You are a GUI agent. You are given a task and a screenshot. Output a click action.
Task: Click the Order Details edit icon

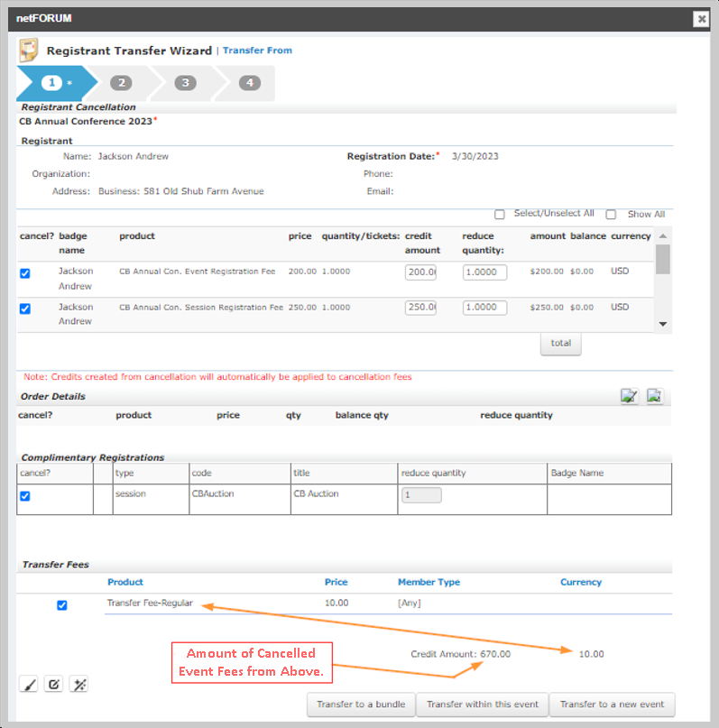coord(630,396)
